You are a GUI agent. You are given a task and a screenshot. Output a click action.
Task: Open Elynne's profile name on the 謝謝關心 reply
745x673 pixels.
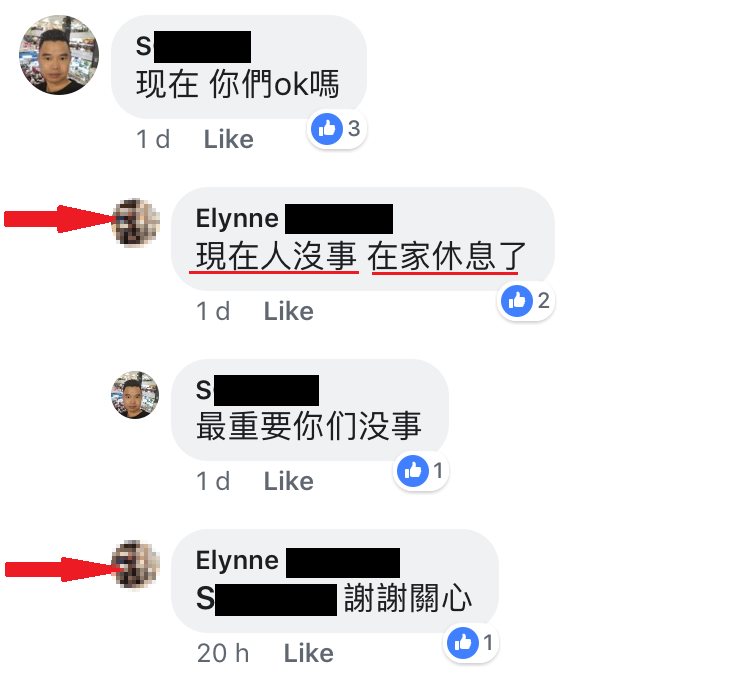(297, 562)
